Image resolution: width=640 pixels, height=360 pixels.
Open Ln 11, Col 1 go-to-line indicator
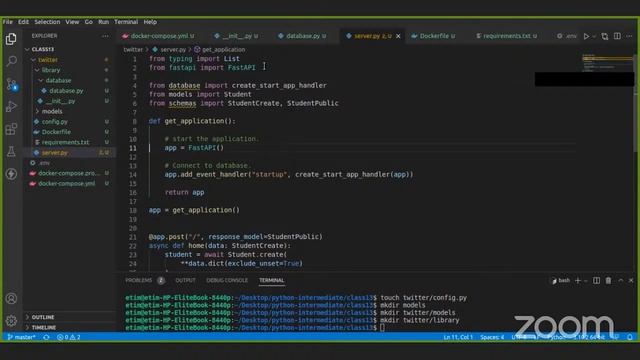click(x=458, y=337)
